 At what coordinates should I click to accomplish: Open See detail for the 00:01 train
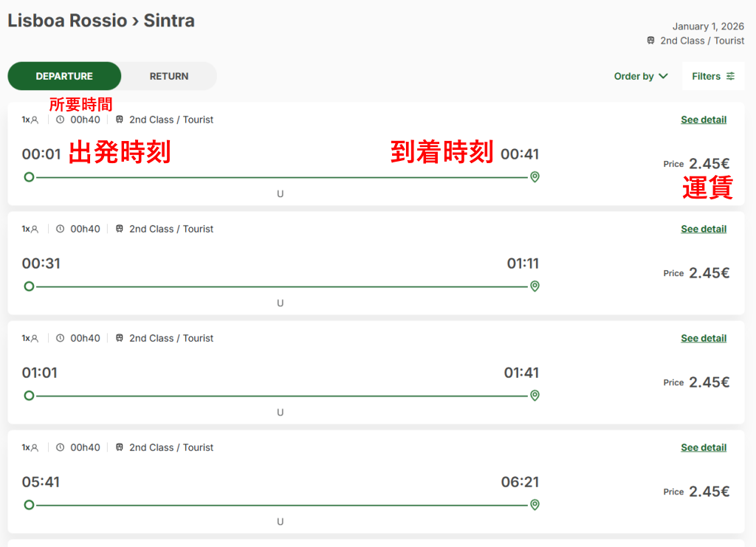pyautogui.click(x=704, y=120)
